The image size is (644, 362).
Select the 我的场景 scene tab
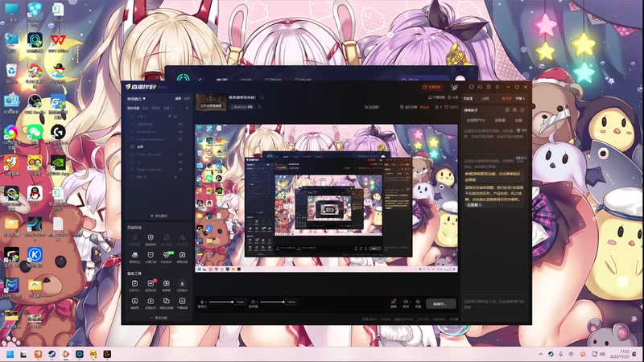[133, 108]
